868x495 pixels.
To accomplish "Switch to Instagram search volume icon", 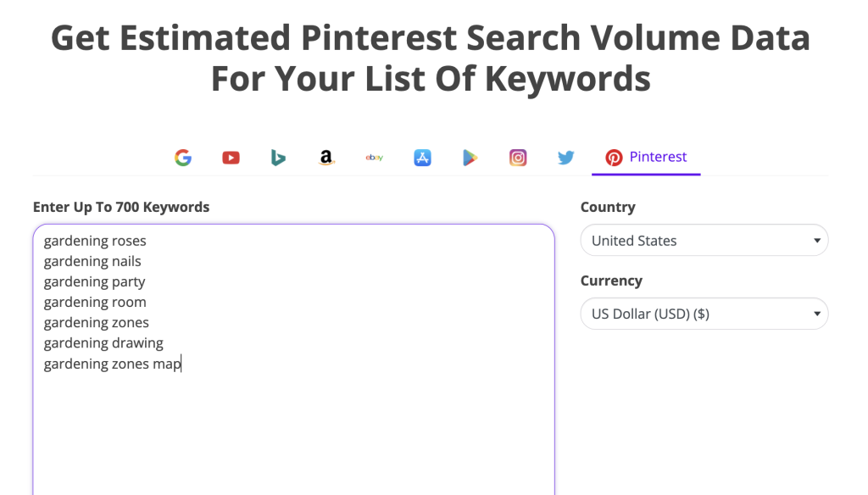I will click(x=518, y=158).
